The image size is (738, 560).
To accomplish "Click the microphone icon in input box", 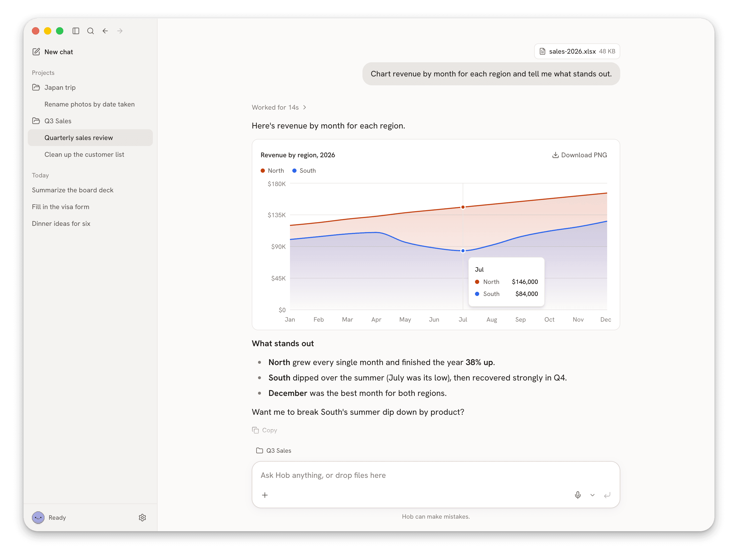I will pos(578,495).
